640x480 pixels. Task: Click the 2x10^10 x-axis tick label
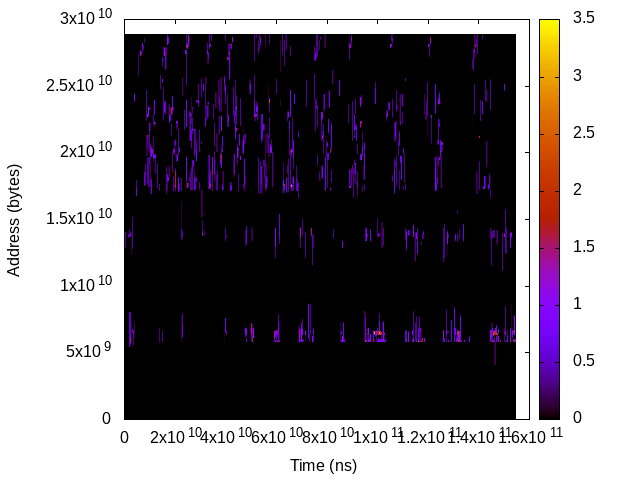pos(172,438)
